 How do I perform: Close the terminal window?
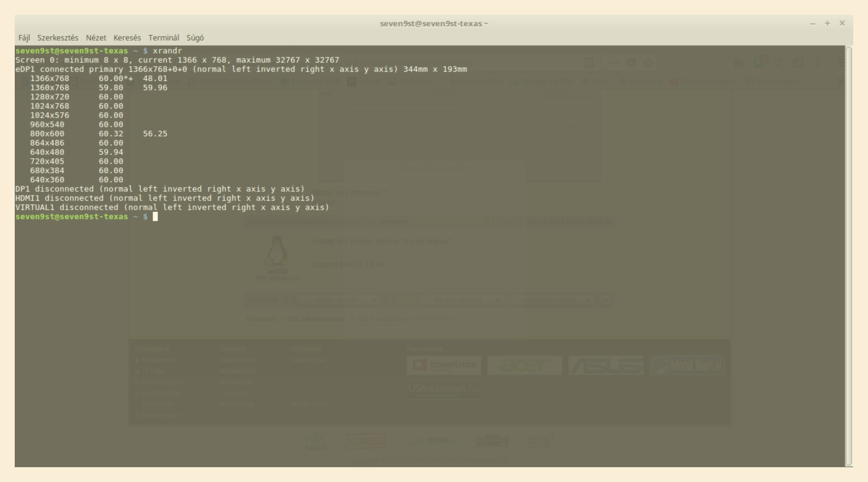point(842,23)
